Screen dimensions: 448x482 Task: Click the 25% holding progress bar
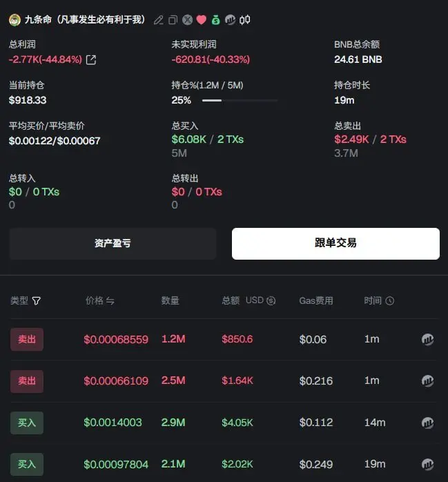click(x=240, y=101)
